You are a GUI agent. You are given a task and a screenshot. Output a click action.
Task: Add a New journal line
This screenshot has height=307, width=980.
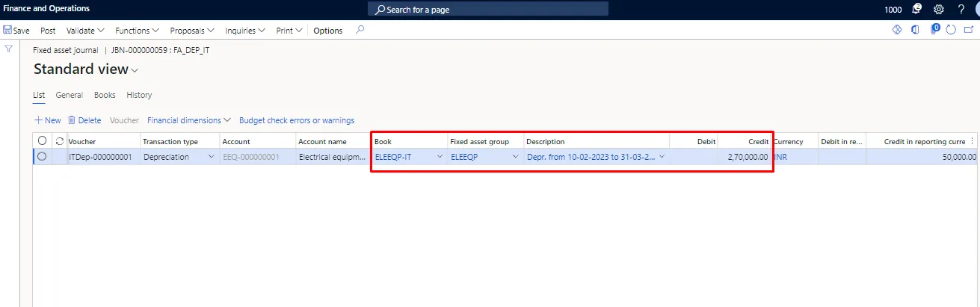[x=48, y=120]
